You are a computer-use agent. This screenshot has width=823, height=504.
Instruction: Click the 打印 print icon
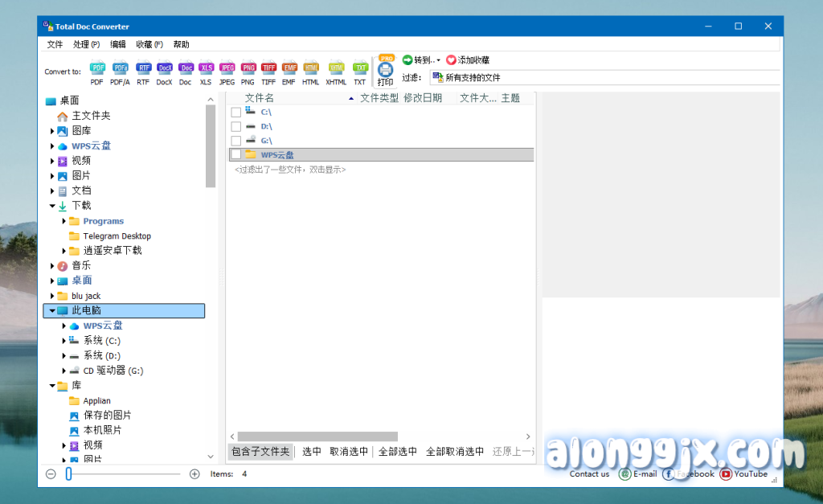386,71
